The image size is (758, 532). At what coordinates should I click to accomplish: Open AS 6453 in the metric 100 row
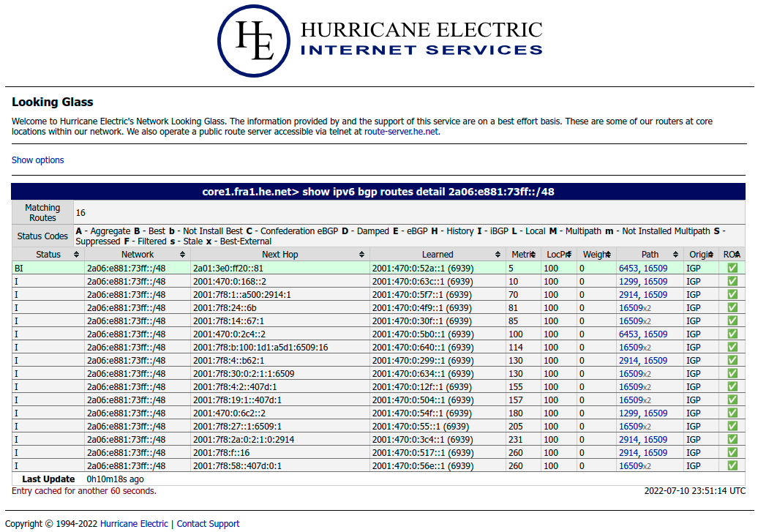pyautogui.click(x=628, y=334)
